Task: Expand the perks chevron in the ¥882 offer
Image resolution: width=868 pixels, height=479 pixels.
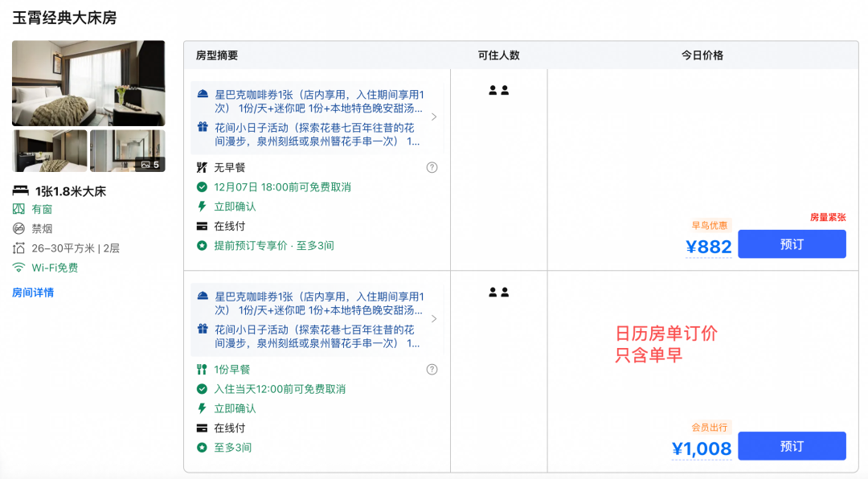Action: [434, 117]
